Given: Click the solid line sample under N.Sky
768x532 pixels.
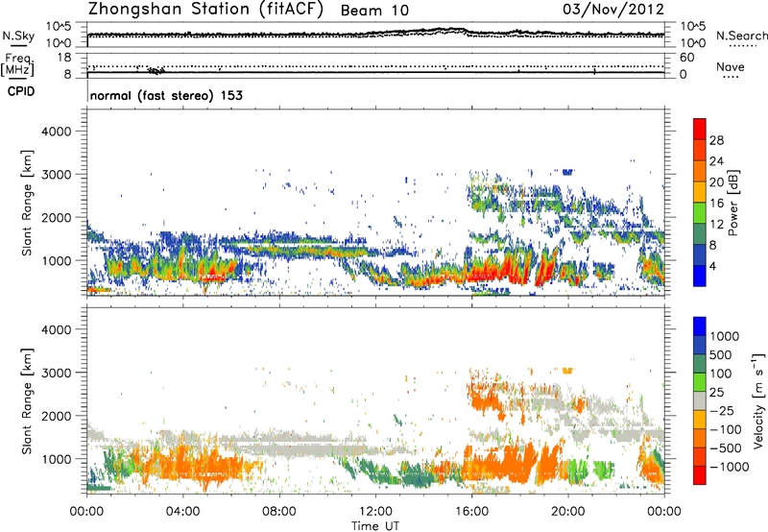Looking at the screenshot, I should click(18, 45).
